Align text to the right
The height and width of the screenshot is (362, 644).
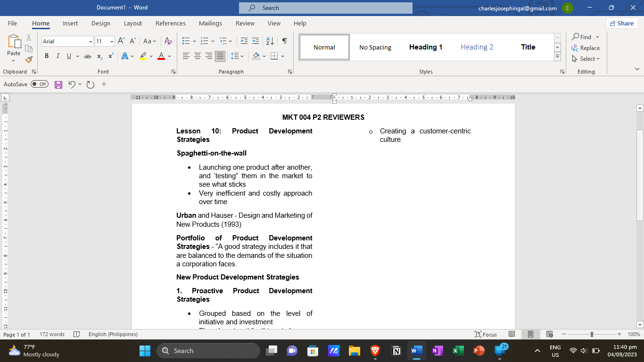pyautogui.click(x=209, y=56)
